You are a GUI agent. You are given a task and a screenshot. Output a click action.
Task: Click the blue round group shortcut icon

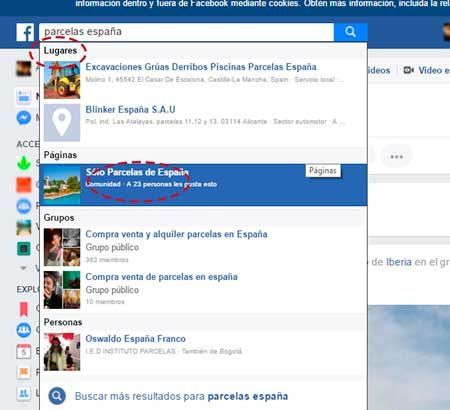point(24,206)
